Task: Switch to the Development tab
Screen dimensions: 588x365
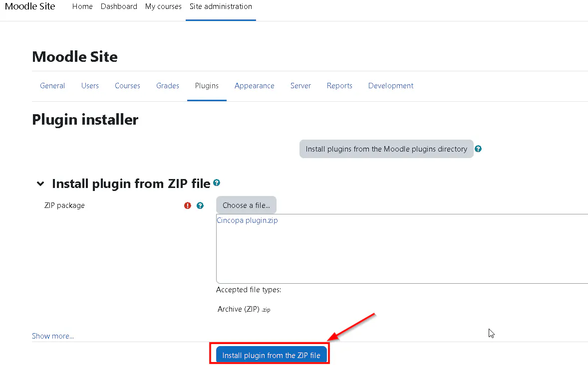Action: (391, 86)
